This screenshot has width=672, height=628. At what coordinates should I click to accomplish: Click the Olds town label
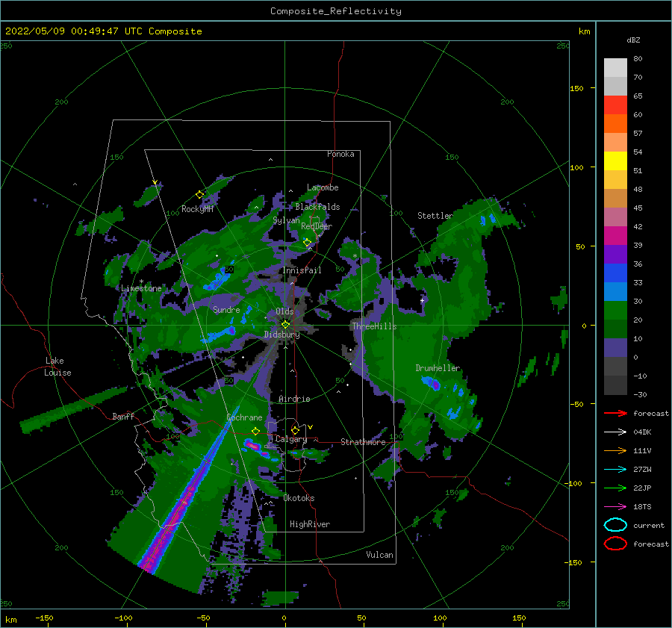click(284, 311)
